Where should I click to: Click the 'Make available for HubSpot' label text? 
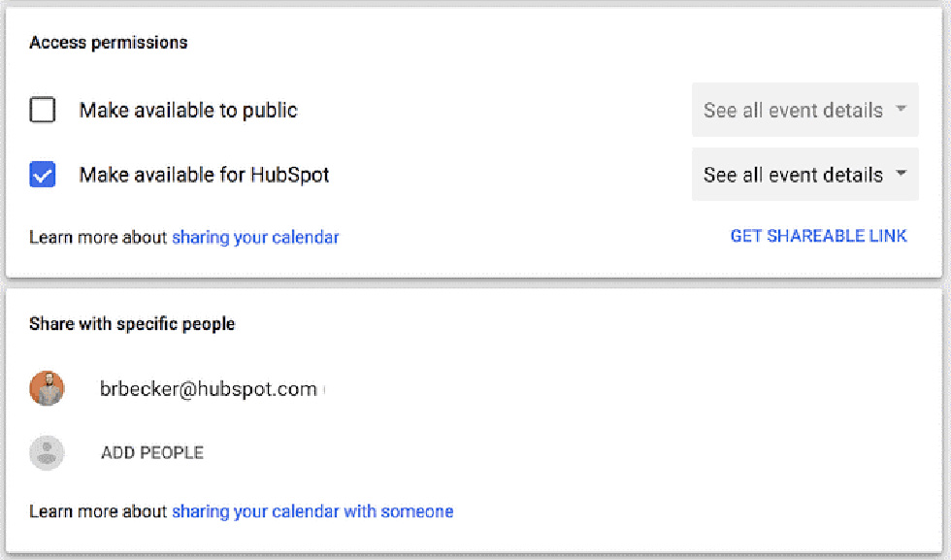(x=204, y=176)
